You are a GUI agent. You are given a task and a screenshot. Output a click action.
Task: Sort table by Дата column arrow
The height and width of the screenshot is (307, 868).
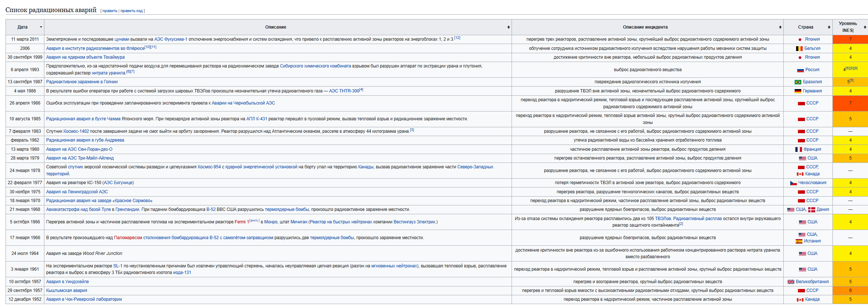tap(41, 27)
